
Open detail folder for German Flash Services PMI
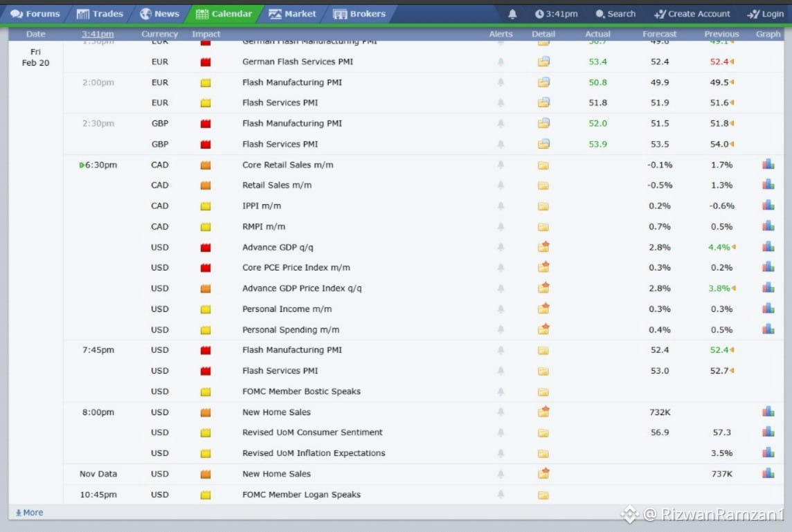pos(543,62)
